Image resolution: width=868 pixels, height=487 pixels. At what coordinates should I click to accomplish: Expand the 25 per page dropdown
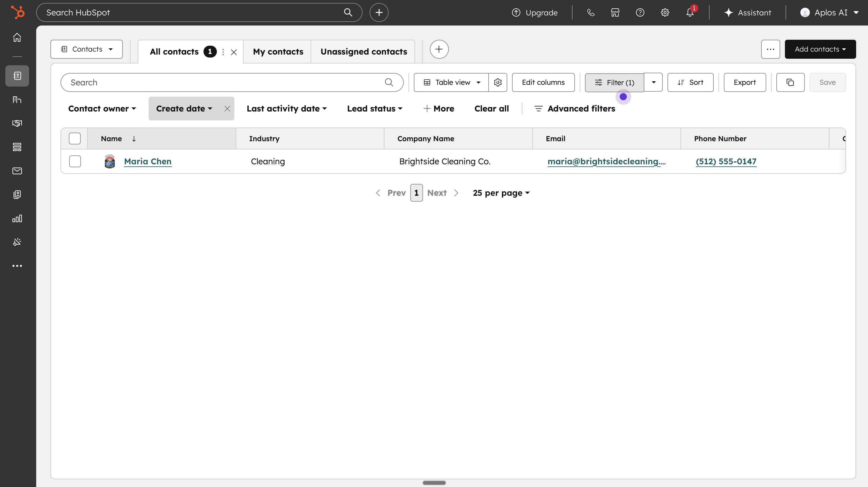501,193
